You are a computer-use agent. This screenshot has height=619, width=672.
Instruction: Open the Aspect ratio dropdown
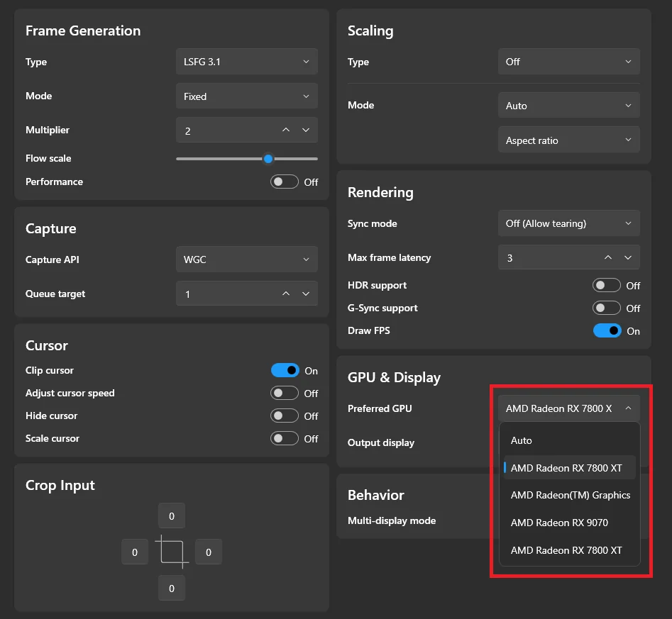(569, 140)
